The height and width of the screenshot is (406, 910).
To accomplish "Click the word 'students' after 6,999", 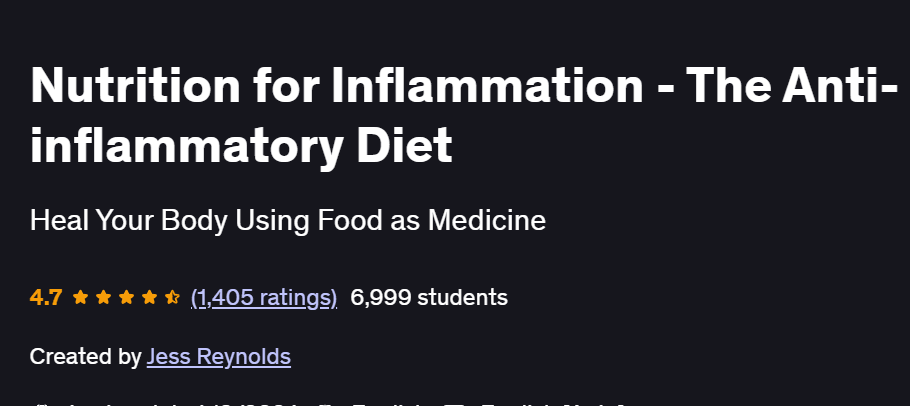I will 463,298.
